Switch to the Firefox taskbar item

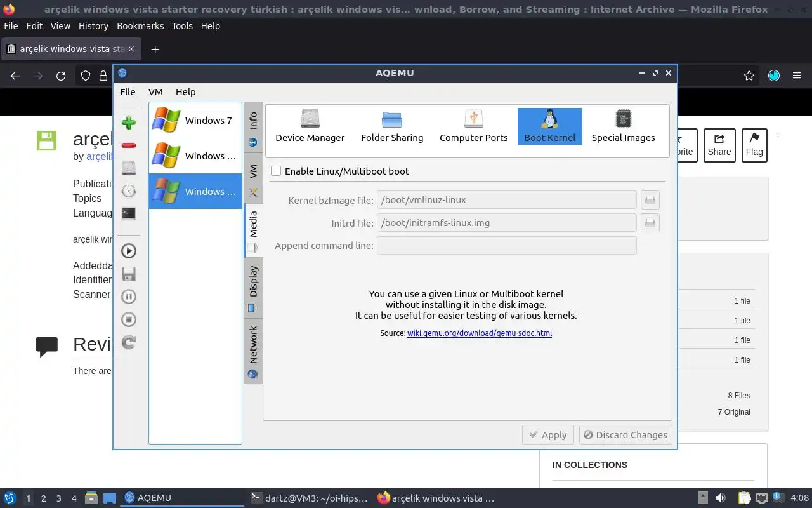click(436, 498)
